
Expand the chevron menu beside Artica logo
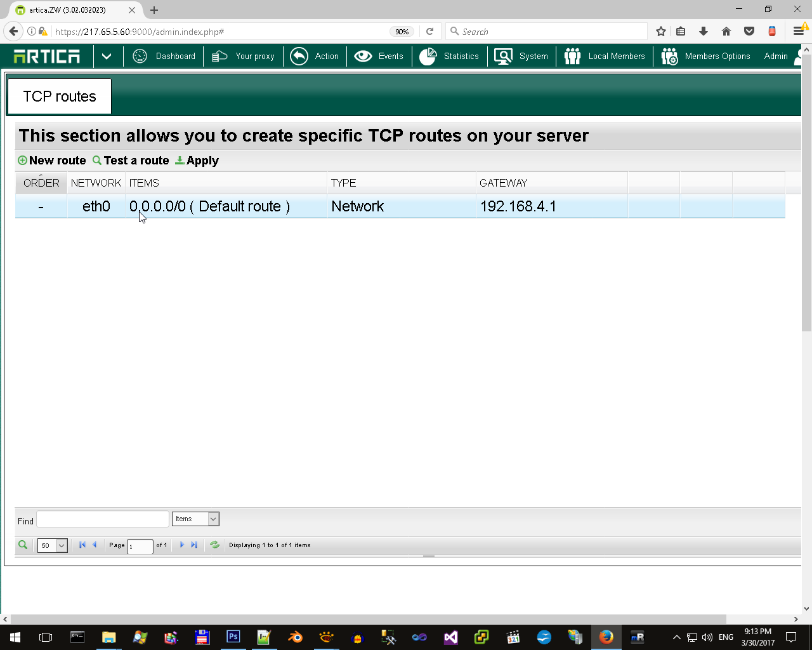pos(107,56)
